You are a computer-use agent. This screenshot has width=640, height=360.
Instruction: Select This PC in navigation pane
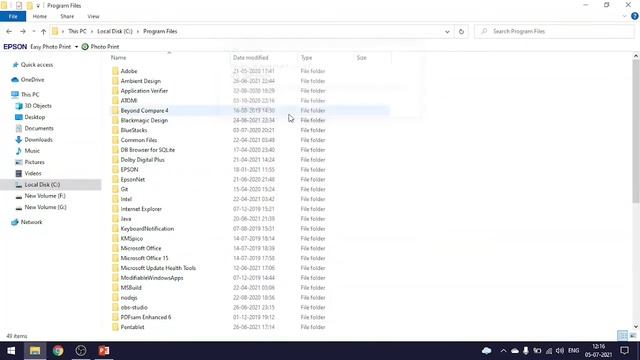click(25, 94)
